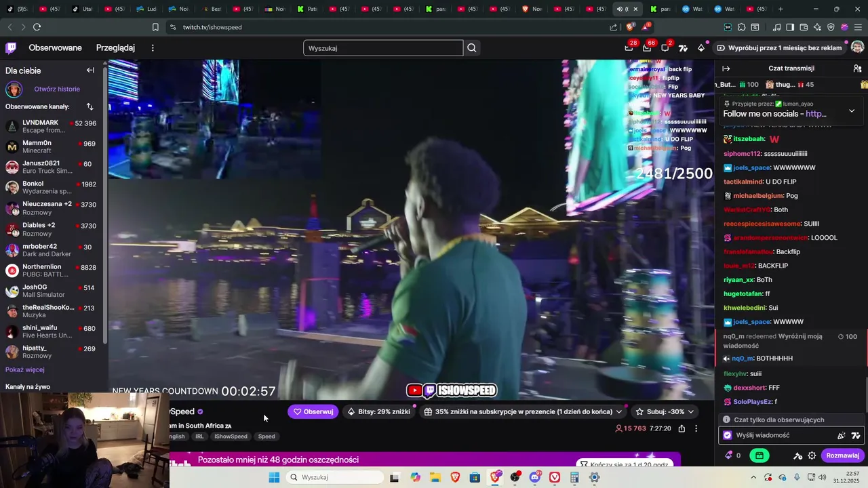Select the Speed tag
Image resolution: width=868 pixels, height=488 pixels.
click(x=267, y=436)
